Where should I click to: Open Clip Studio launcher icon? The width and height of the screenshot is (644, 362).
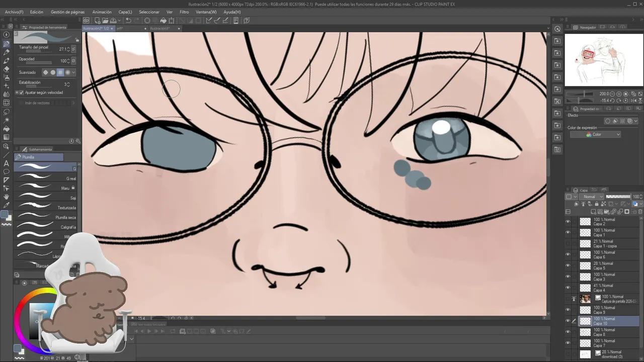(x=86, y=20)
